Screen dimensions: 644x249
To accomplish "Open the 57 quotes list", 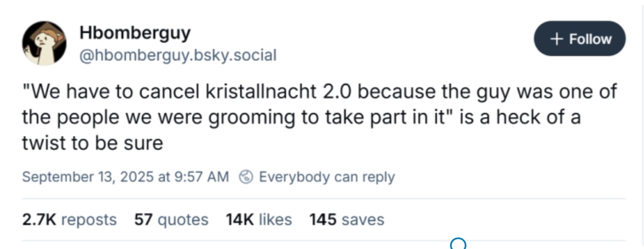I will pyautogui.click(x=171, y=220).
